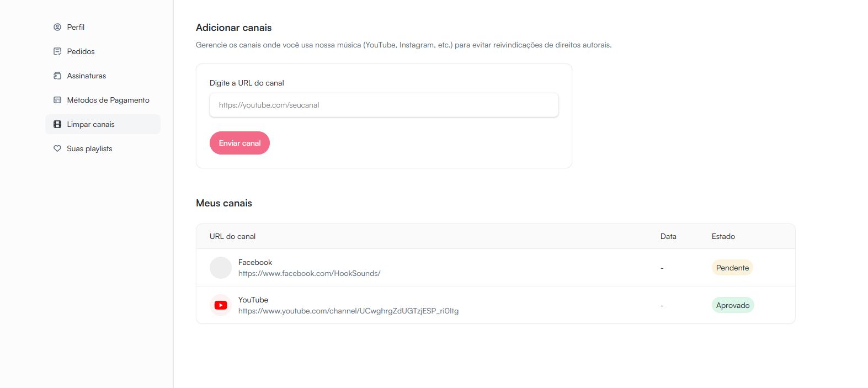Click the Aprovado status badge
Image resolution: width=868 pixels, height=388 pixels.
tap(733, 305)
